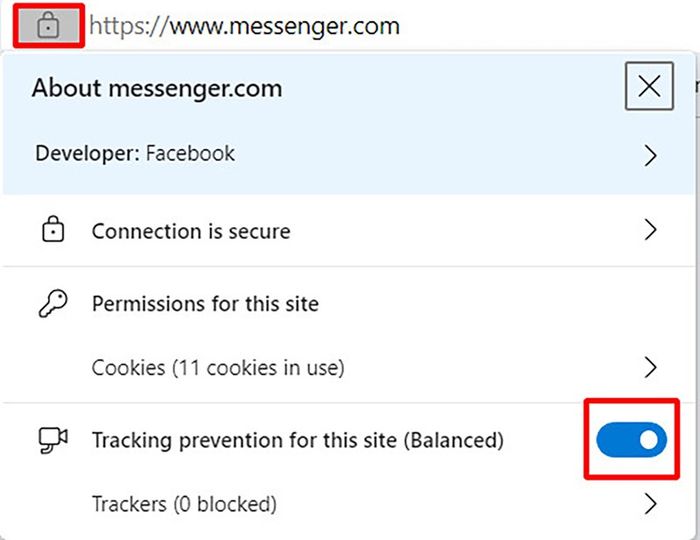This screenshot has width=700, height=540.
Task: Click the Cookies (11 cookies in use) link
Action: click(x=218, y=368)
